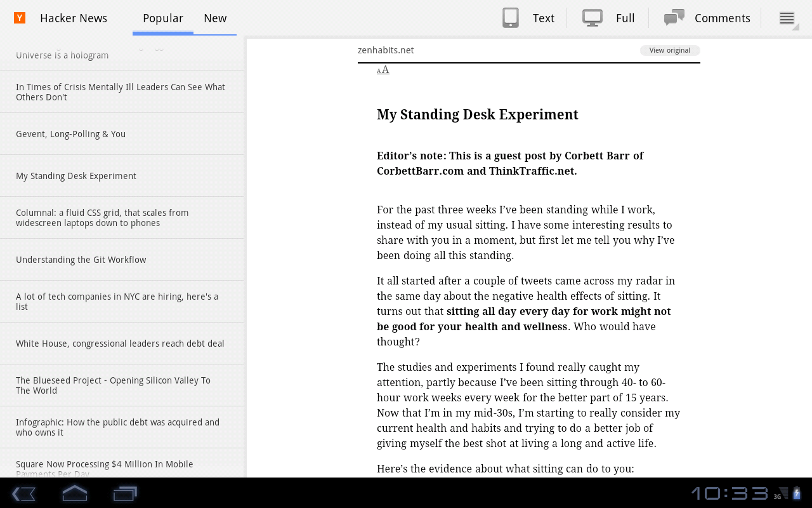Show Comments for the article

(x=723, y=18)
